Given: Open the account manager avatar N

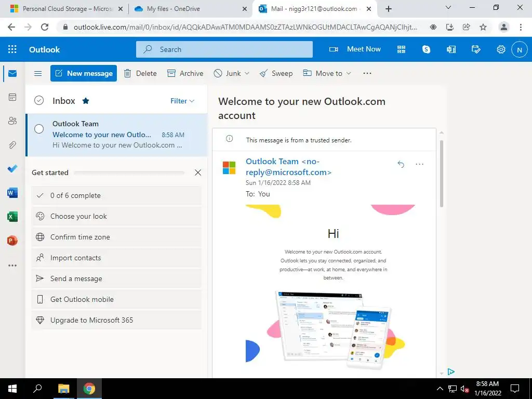Looking at the screenshot, I should click(x=520, y=49).
